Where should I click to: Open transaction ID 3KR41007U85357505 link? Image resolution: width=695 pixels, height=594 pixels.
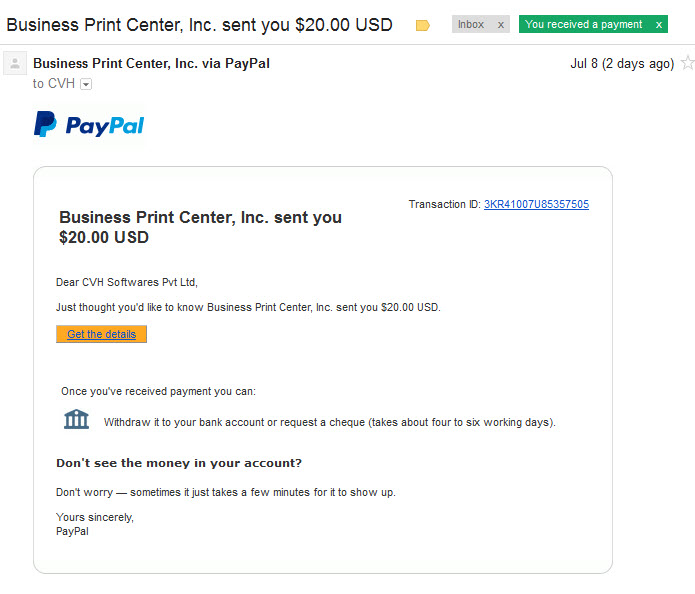pyautogui.click(x=536, y=204)
